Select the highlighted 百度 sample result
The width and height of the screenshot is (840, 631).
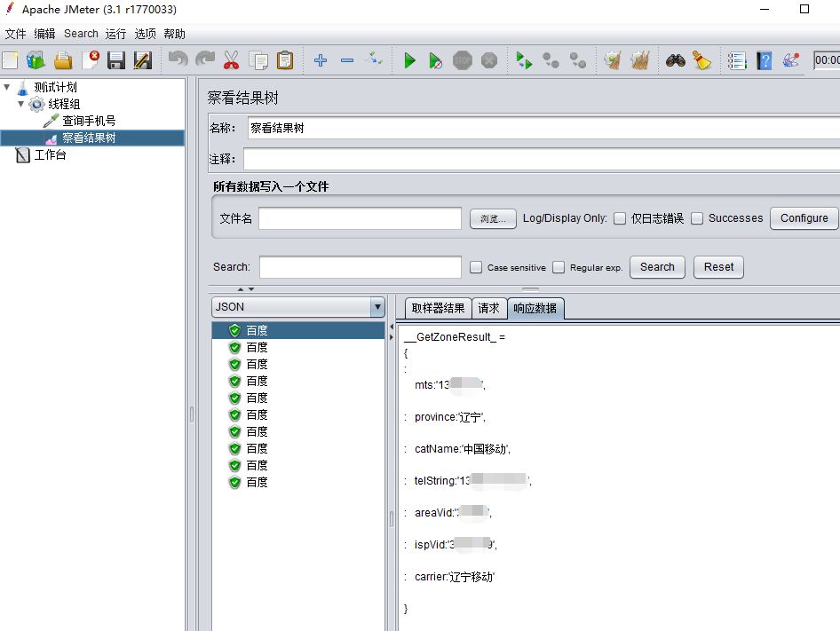point(298,330)
